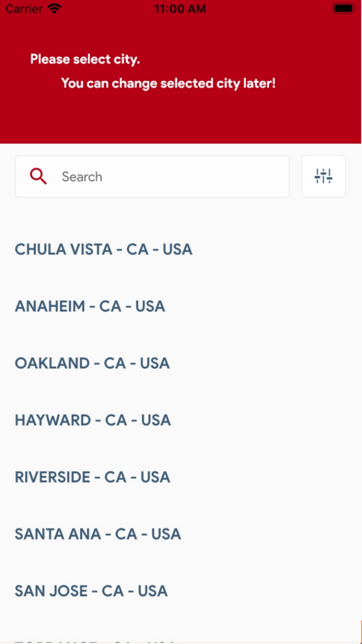Tap the partially visible city row below San Jose
This screenshot has width=362, height=644.
click(93, 641)
